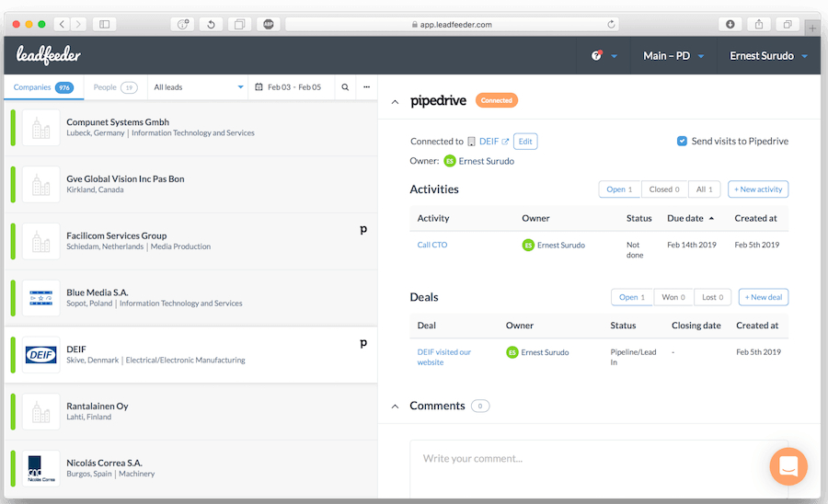The width and height of the screenshot is (828, 504).
Task: Collapse the Comments section chevron
Action: (395, 407)
